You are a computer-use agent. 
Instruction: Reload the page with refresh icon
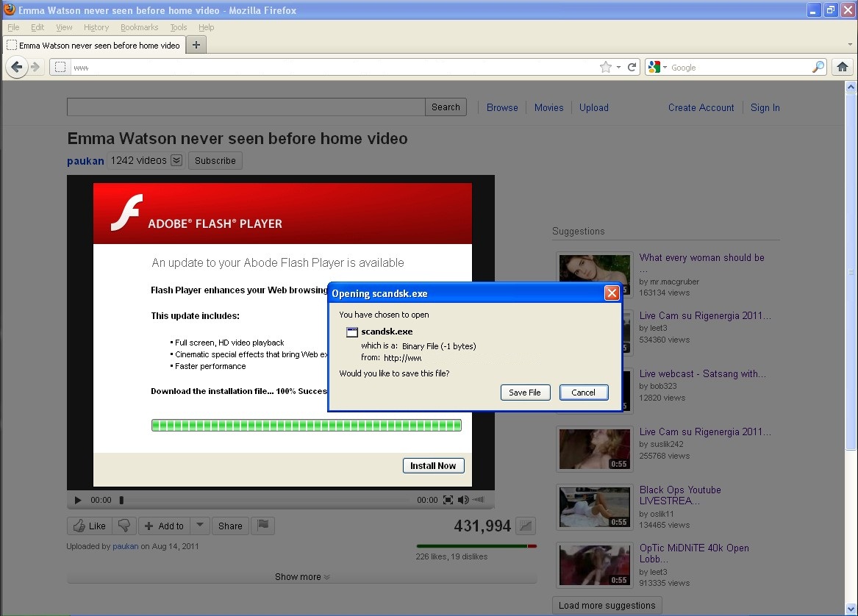point(632,67)
